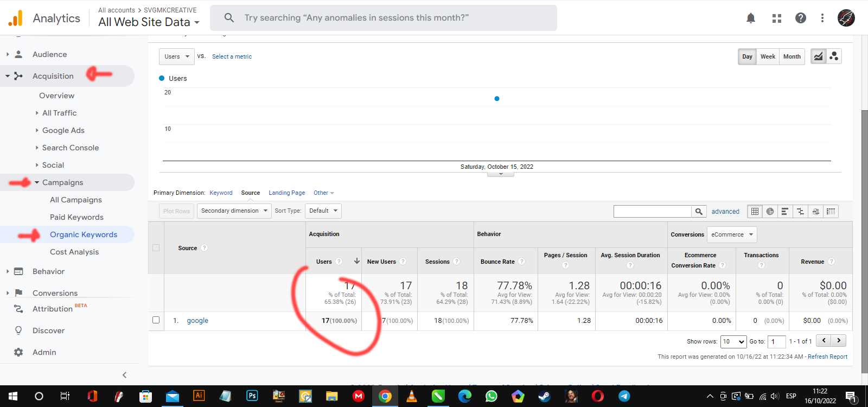
Task: Choose the pivot table view icon
Action: coord(831,212)
